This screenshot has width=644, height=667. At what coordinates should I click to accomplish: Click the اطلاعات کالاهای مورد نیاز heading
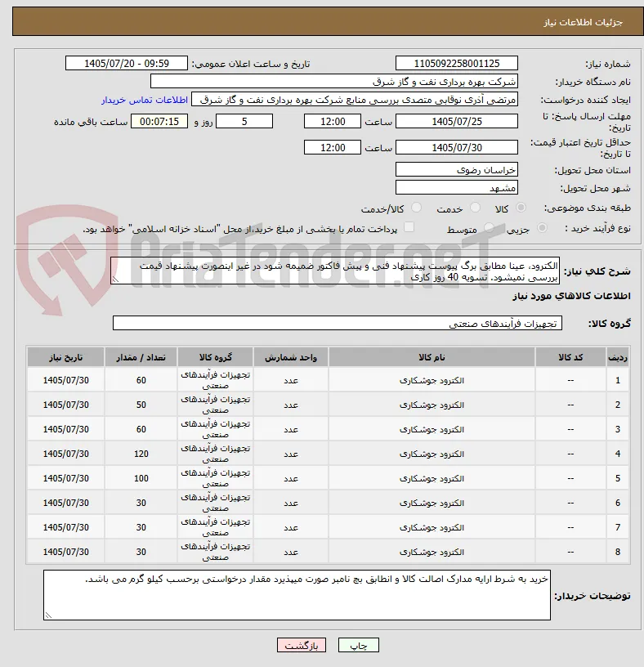[571, 296]
